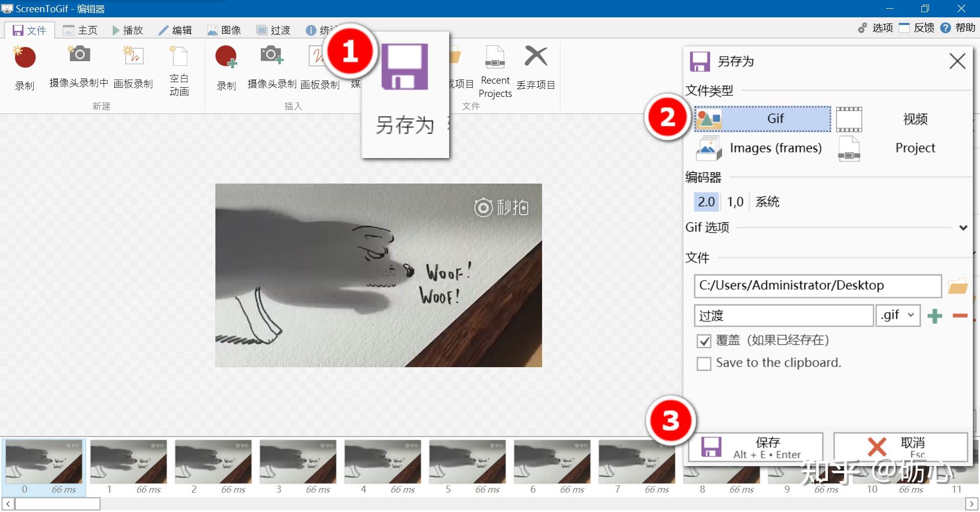This screenshot has width=980, height=512.
Task: Click the Save button
Action: pyautogui.click(x=755, y=447)
